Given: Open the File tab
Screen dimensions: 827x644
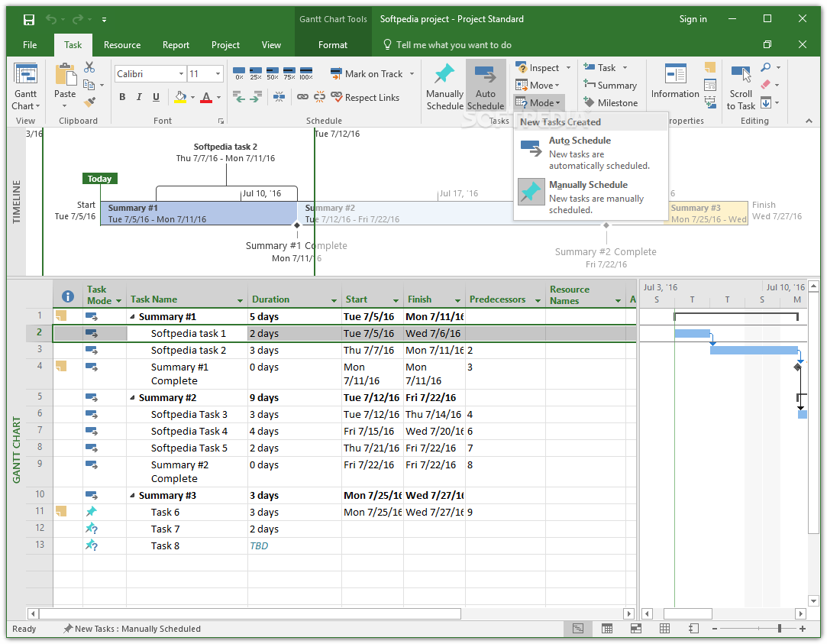Looking at the screenshot, I should (30, 45).
